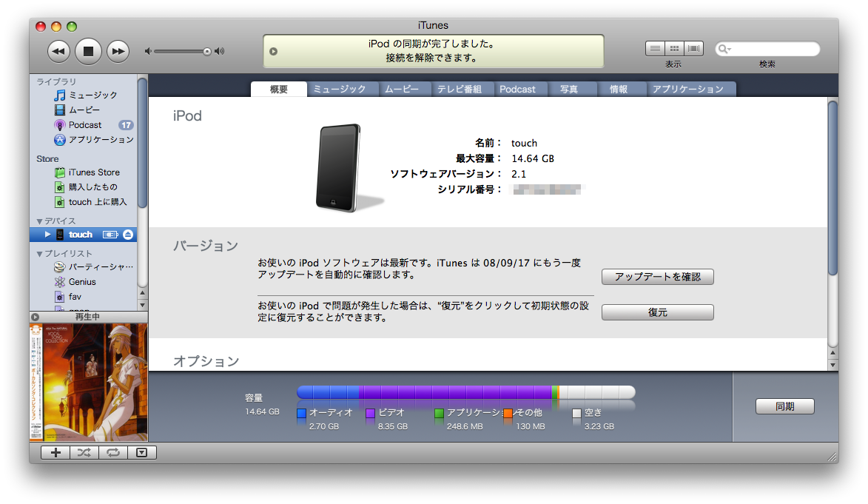Stop playback with the stop button

pos(88,51)
